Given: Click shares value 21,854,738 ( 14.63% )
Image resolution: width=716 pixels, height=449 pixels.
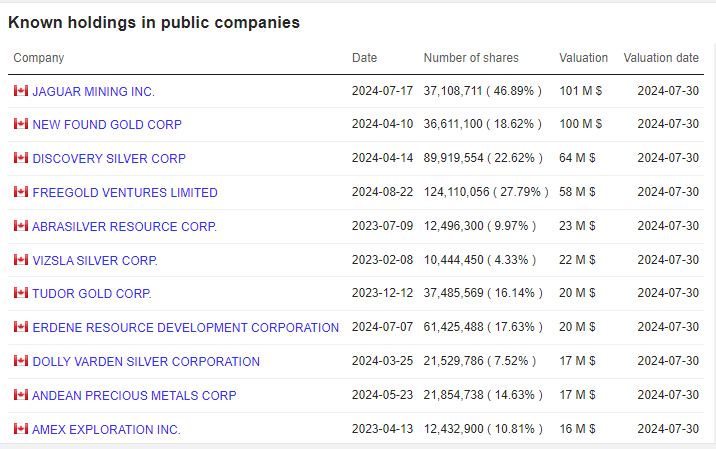Looking at the screenshot, I should coord(483,395).
